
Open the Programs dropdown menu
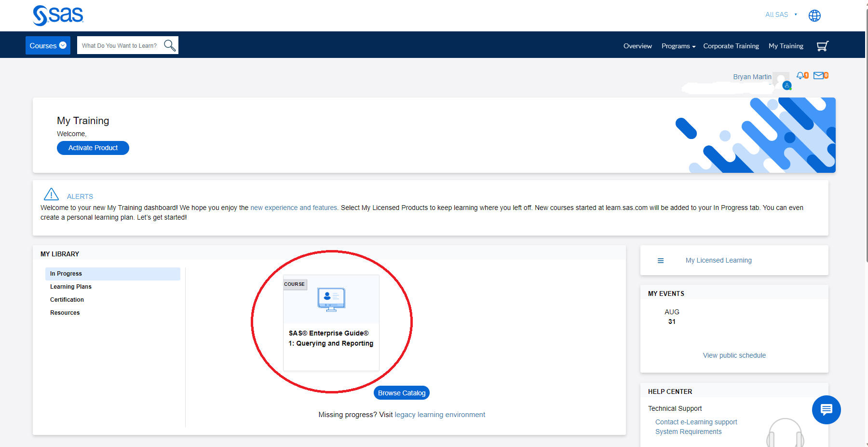(678, 46)
